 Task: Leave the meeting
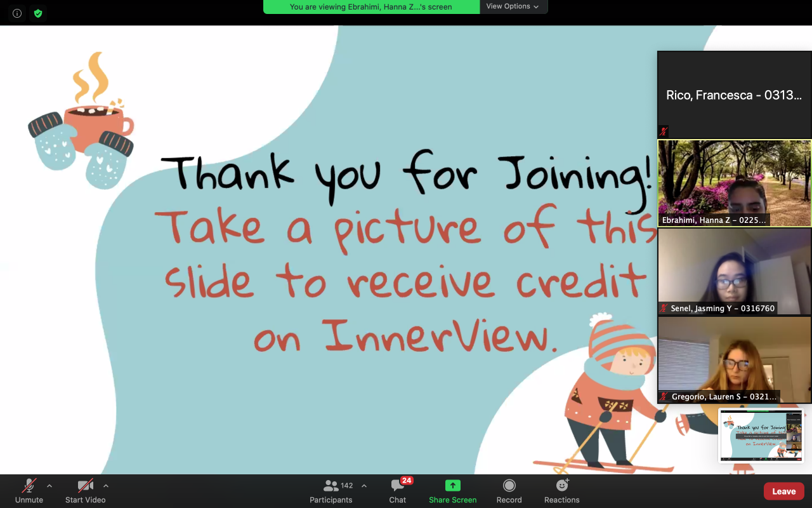tap(784, 491)
